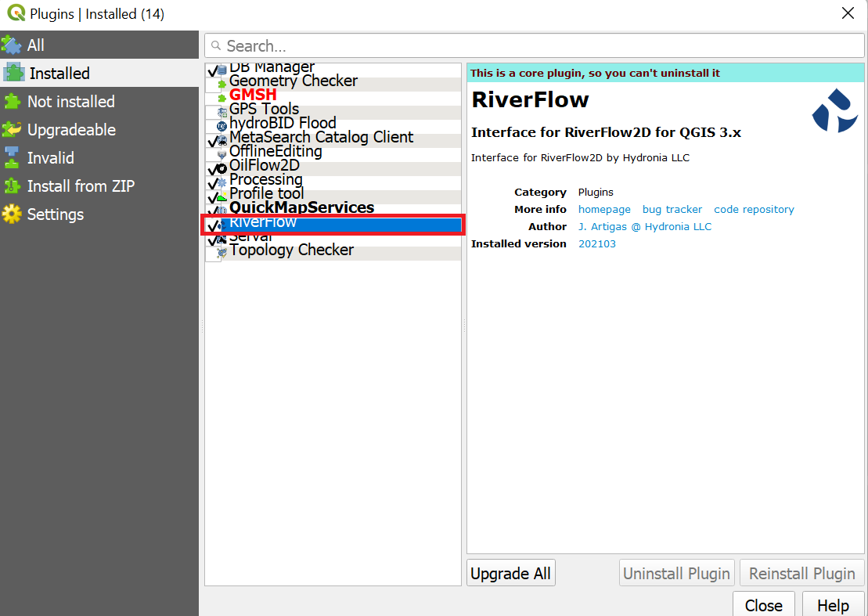Screen dimensions: 868x616
Task: Click the Geometry Checker green puzzle icon
Action: pos(222,84)
